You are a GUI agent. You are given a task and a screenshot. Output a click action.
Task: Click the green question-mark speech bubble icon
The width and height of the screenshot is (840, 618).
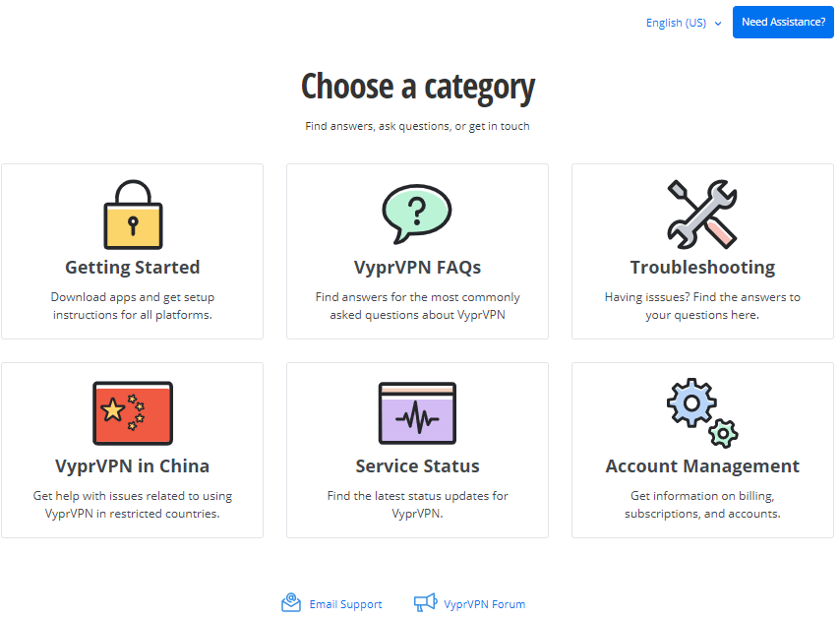417,214
